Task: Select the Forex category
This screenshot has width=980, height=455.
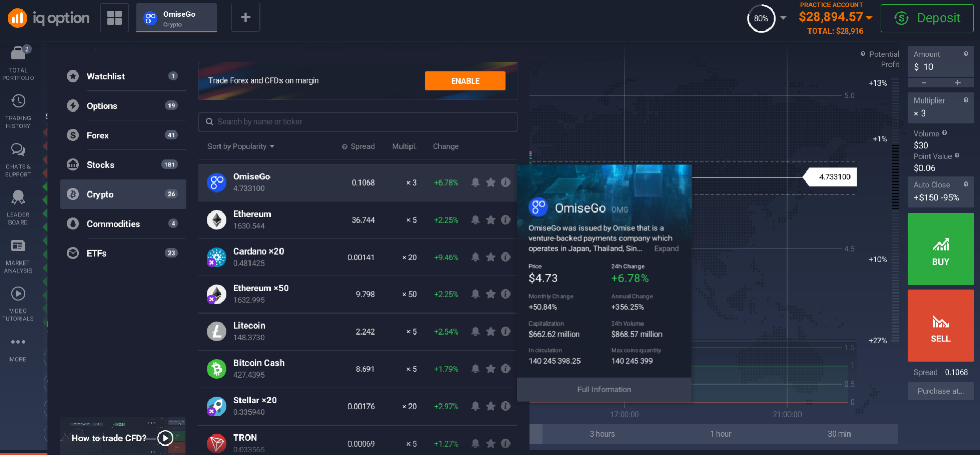Action: (123, 135)
